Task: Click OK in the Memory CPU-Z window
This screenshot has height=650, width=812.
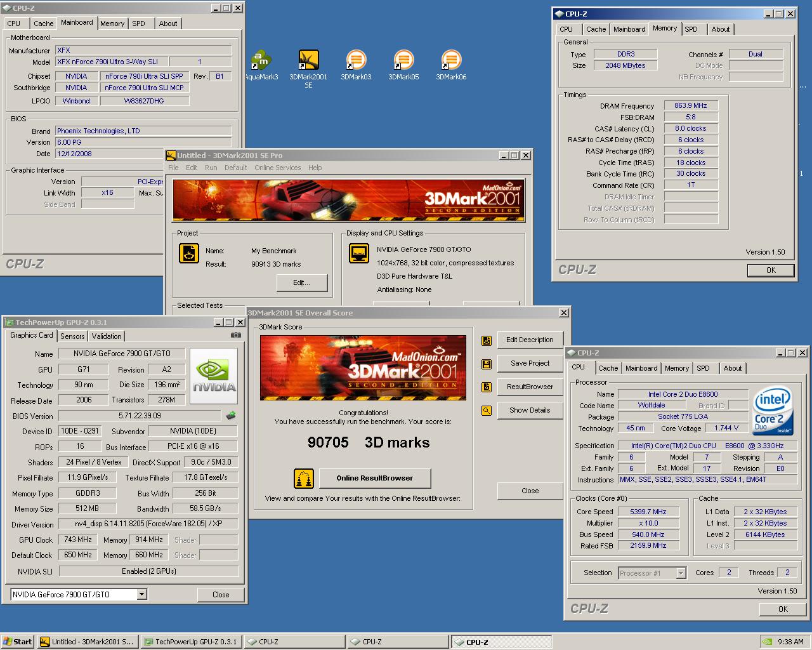Action: click(x=771, y=270)
